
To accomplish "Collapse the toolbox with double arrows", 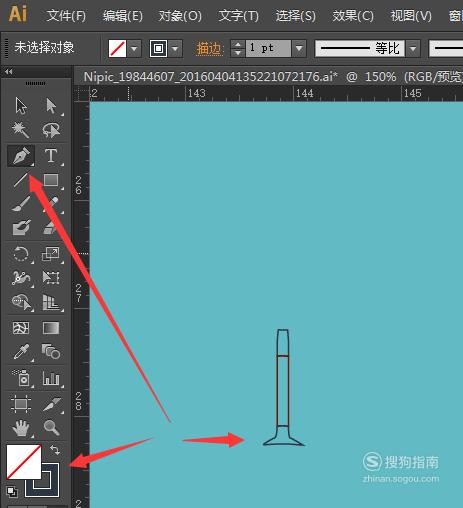I will coord(9,71).
